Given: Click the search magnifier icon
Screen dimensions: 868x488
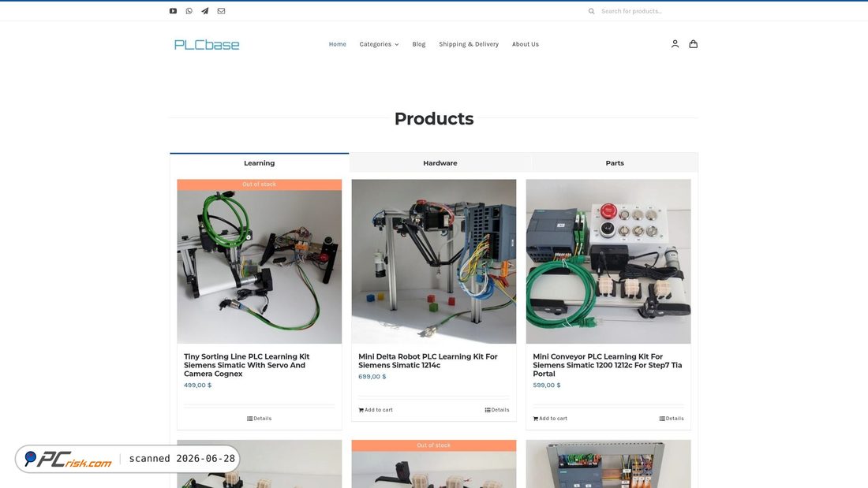Looking at the screenshot, I should point(591,11).
